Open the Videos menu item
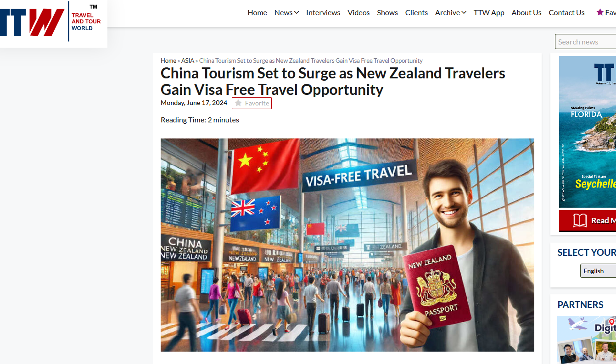Viewport: 616px width, 364px height. (358, 12)
